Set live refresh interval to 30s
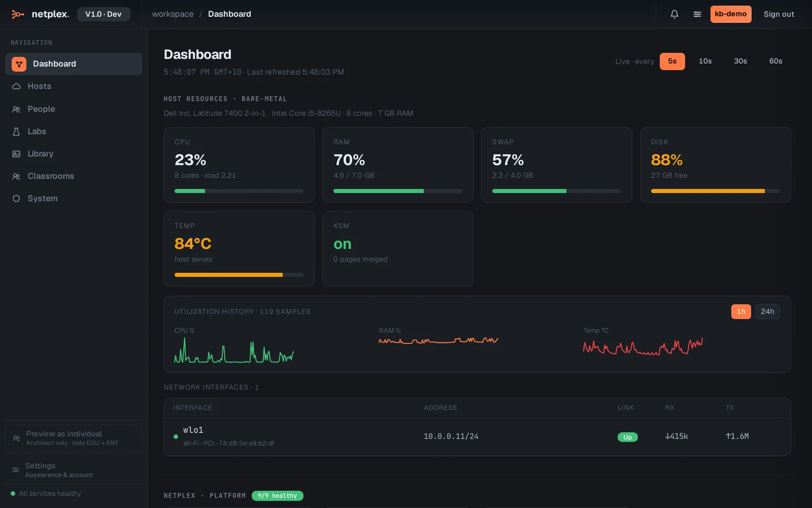 [x=740, y=61]
